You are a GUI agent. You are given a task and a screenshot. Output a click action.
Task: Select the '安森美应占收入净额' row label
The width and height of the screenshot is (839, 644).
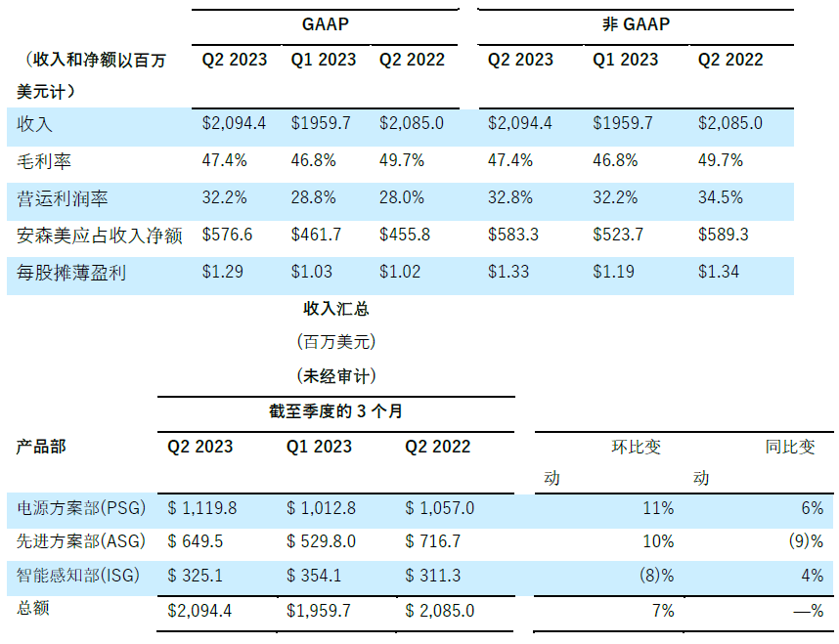100,236
